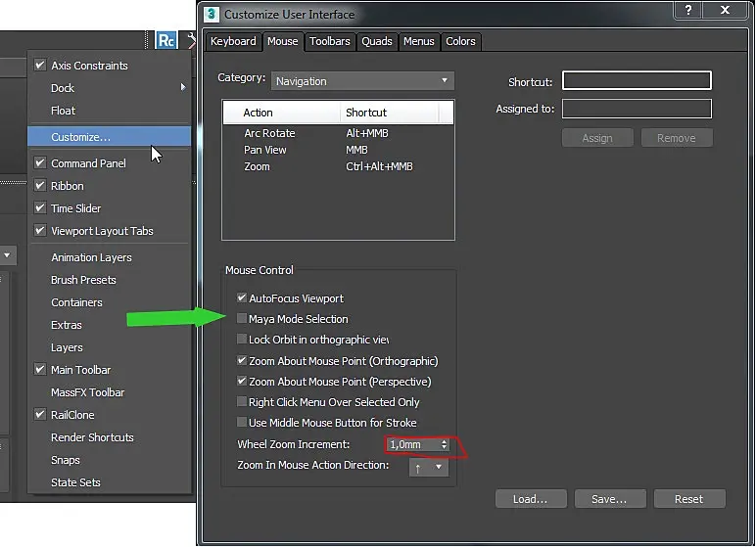
Task: Toggle Zoom About Mouse Point (Perspective)
Action: coord(242,382)
